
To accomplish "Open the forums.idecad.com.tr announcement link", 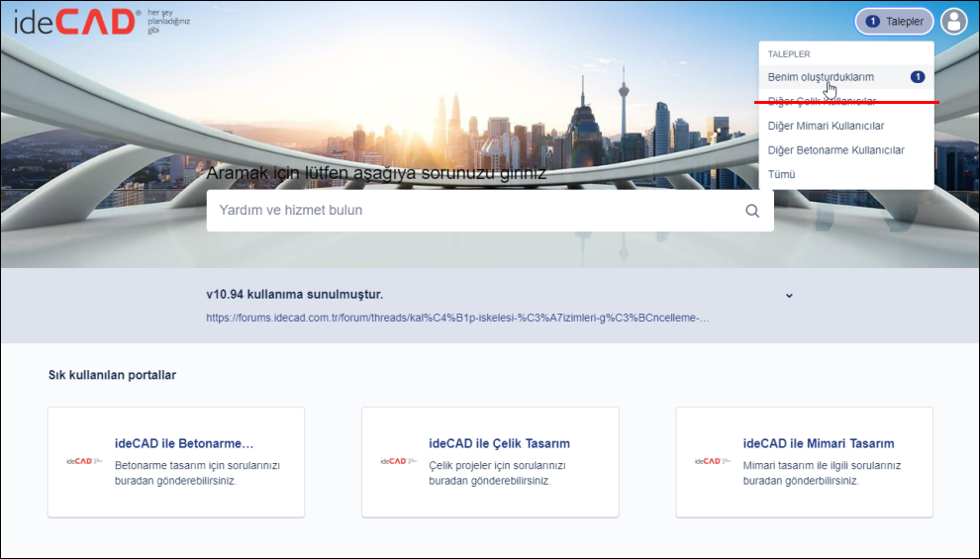I will coord(457,318).
